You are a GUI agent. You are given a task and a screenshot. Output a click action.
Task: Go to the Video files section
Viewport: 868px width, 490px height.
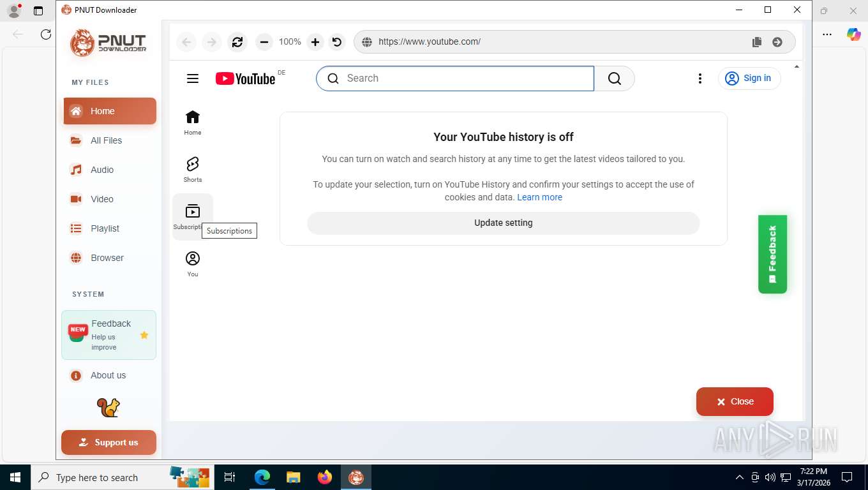[x=110, y=199]
